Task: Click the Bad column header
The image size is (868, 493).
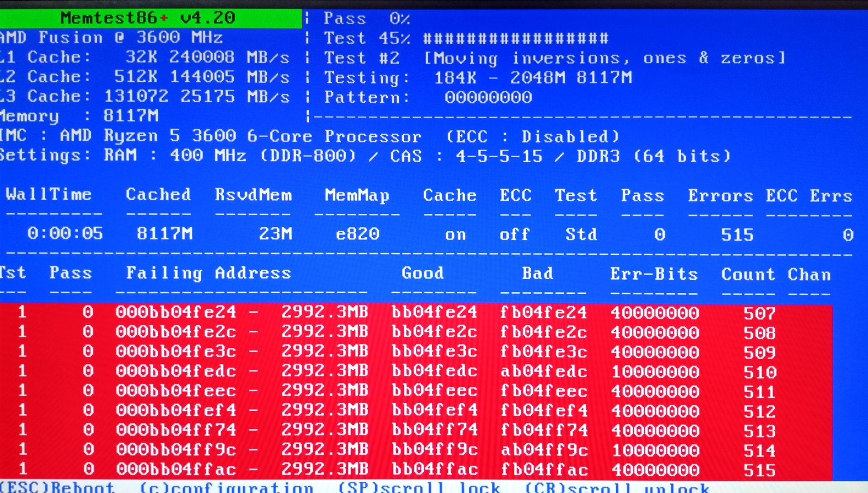Action: point(538,273)
